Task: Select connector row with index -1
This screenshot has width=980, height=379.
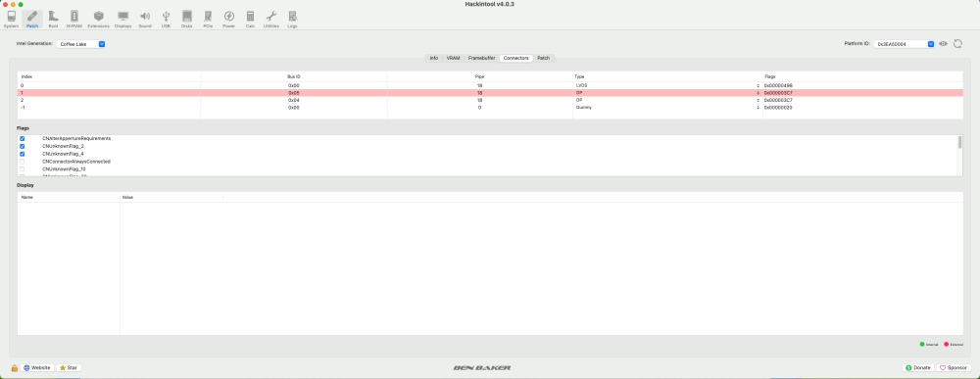Action: point(490,108)
